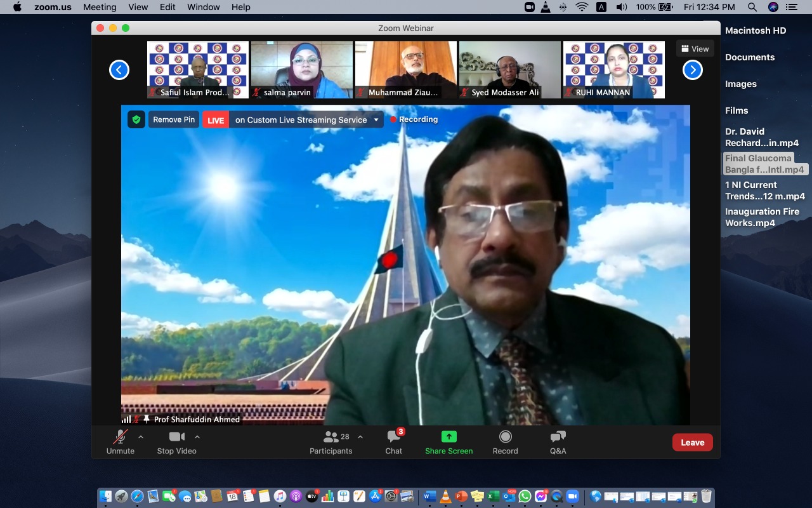Viewport: 812px width, 508px height.
Task: Start recording with the Record icon
Action: click(x=505, y=437)
